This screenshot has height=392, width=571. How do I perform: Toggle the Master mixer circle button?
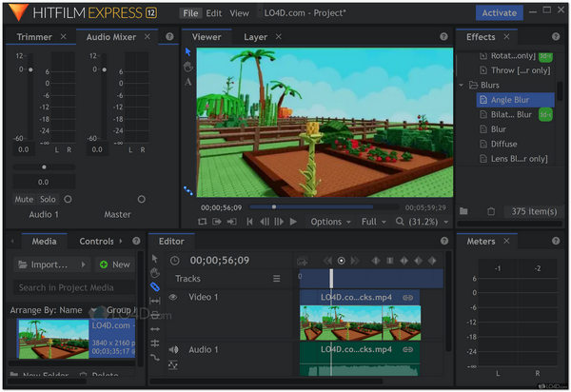point(141,199)
